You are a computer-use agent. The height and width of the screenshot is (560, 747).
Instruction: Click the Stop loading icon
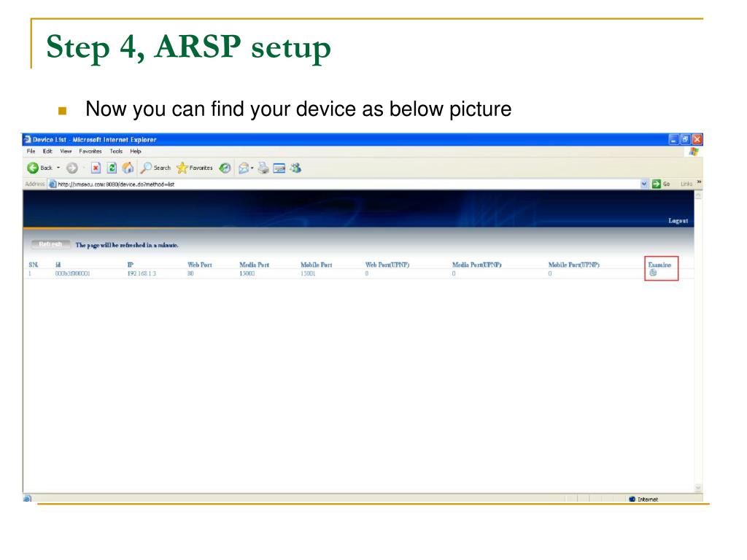point(96,168)
